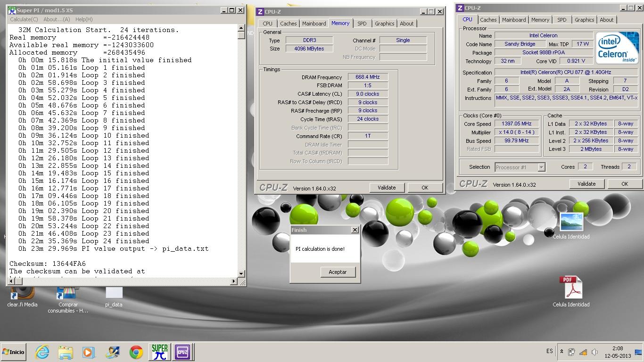
Task: Open Google Chrome from the taskbar
Action: tap(136, 352)
